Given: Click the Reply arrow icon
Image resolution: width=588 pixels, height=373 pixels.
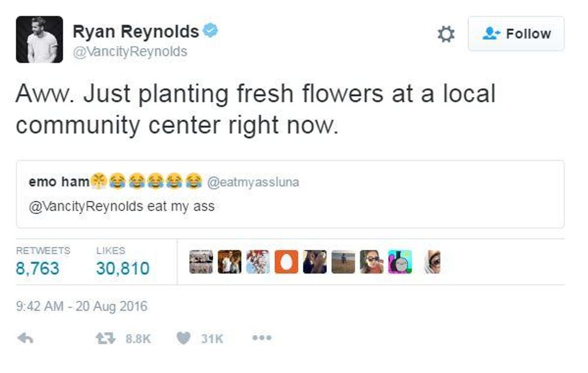Looking at the screenshot, I should click(x=25, y=339).
